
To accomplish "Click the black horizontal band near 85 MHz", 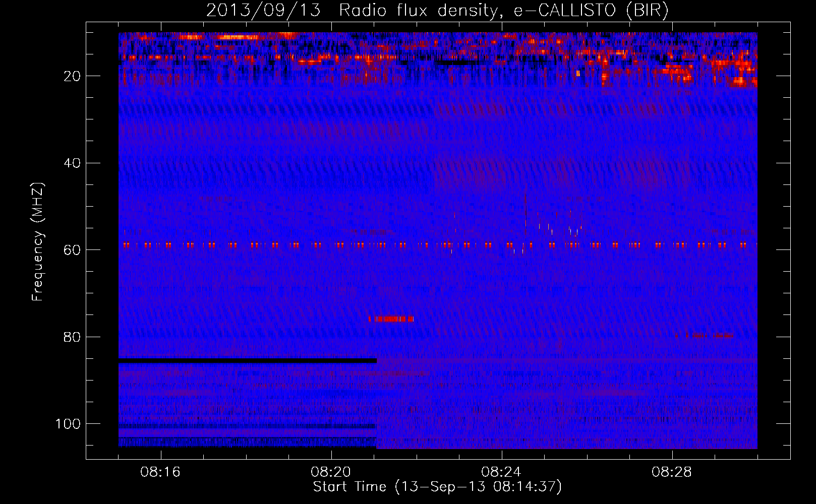I will 248,361.
